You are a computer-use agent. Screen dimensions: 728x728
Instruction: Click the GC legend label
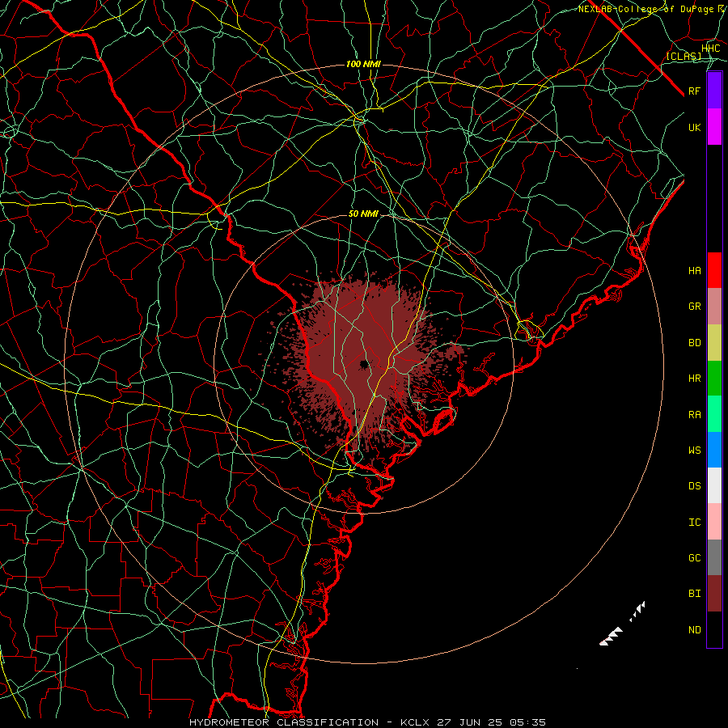694,558
